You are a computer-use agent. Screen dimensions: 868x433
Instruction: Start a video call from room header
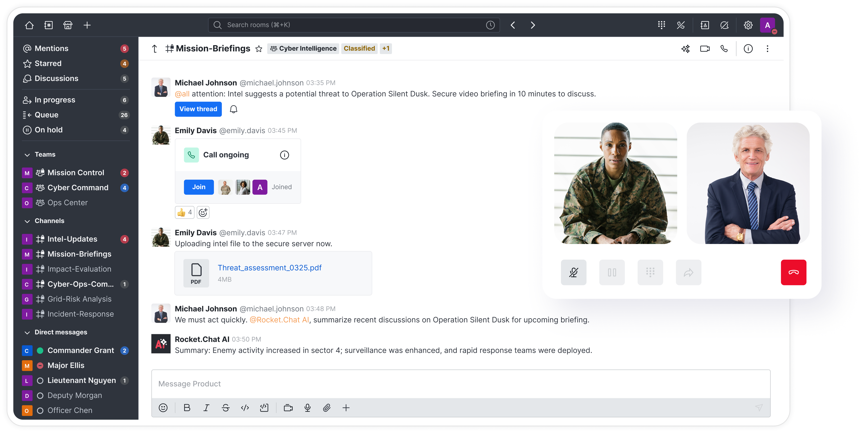(x=705, y=49)
